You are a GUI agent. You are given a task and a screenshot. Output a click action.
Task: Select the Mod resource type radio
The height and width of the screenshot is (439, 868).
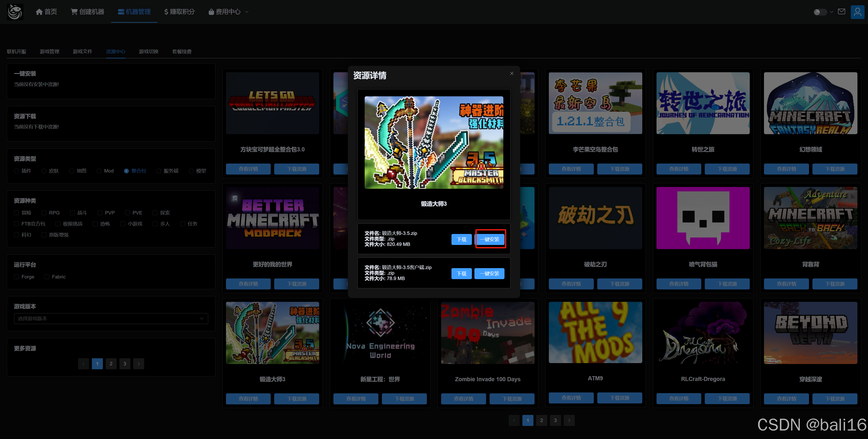(99, 171)
